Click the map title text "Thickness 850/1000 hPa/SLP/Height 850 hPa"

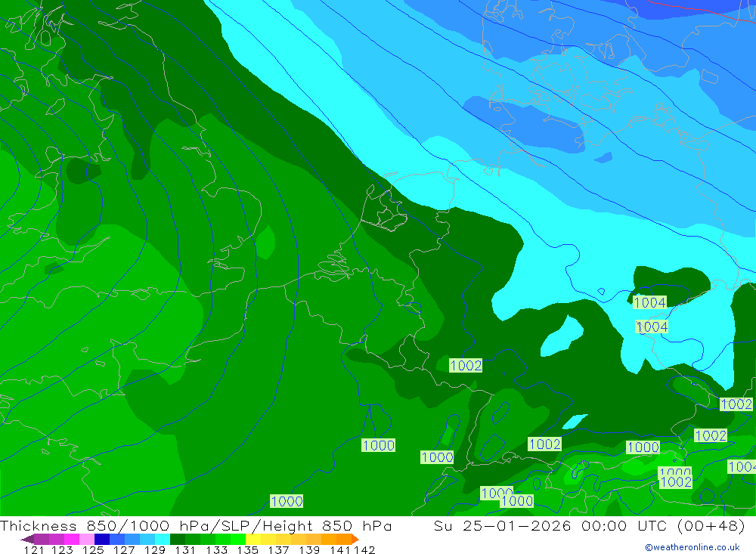pos(196,525)
